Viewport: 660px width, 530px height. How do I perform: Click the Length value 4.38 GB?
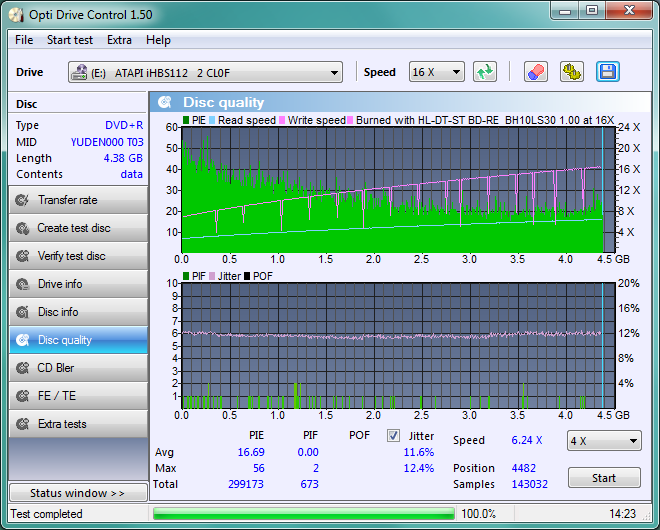[x=123, y=158]
